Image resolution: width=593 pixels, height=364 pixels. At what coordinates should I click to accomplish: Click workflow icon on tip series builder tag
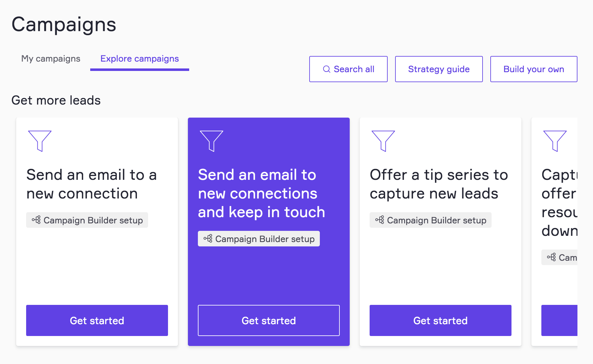380,220
